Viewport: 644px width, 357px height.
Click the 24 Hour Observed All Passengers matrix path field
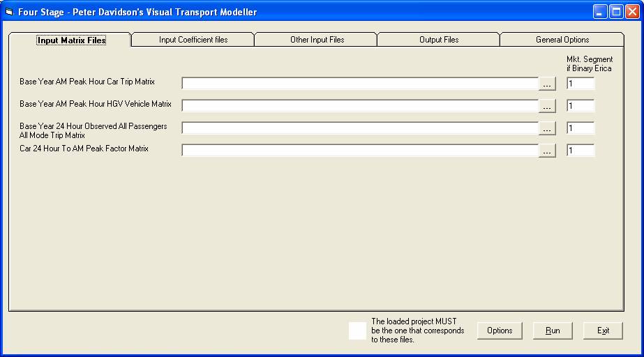pos(360,128)
